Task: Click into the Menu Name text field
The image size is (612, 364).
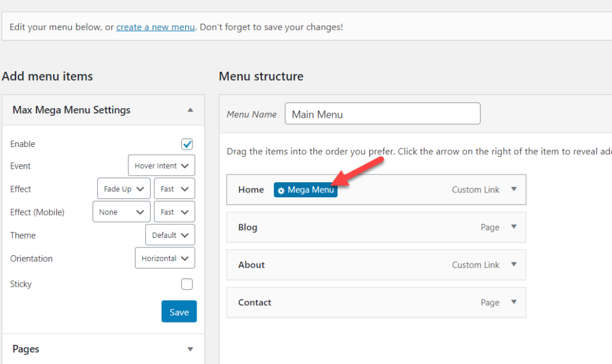Action: (382, 114)
